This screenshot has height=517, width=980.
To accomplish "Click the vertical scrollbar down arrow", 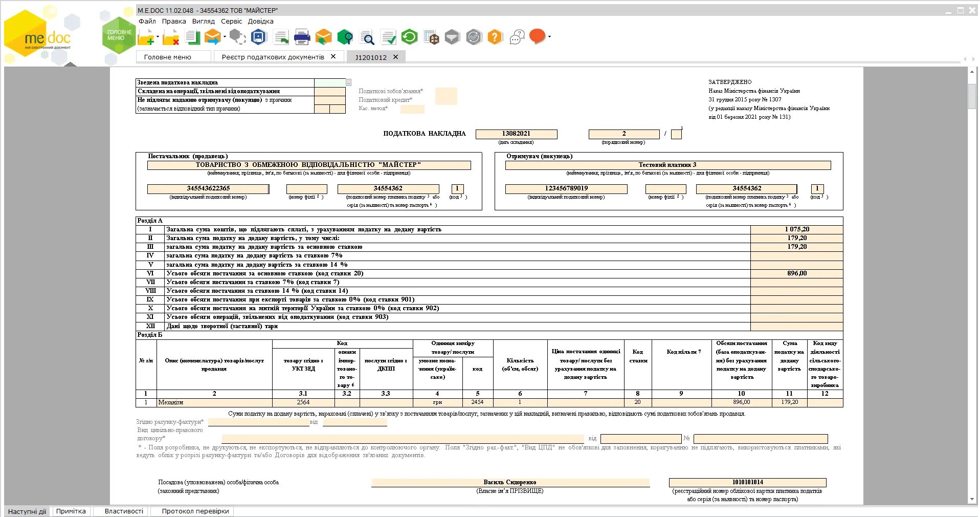I will point(972,499).
